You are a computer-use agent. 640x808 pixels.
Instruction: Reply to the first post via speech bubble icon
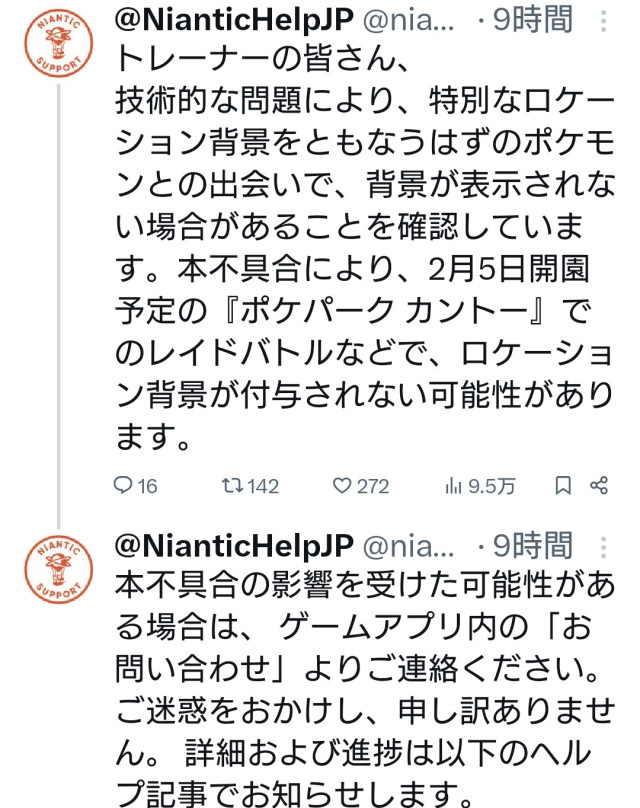tap(124, 486)
